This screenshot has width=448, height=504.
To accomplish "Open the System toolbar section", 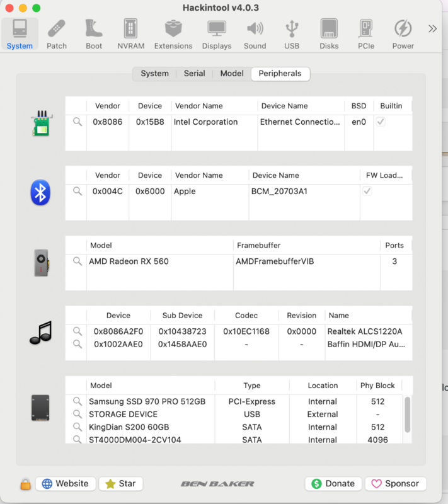I will (x=20, y=34).
